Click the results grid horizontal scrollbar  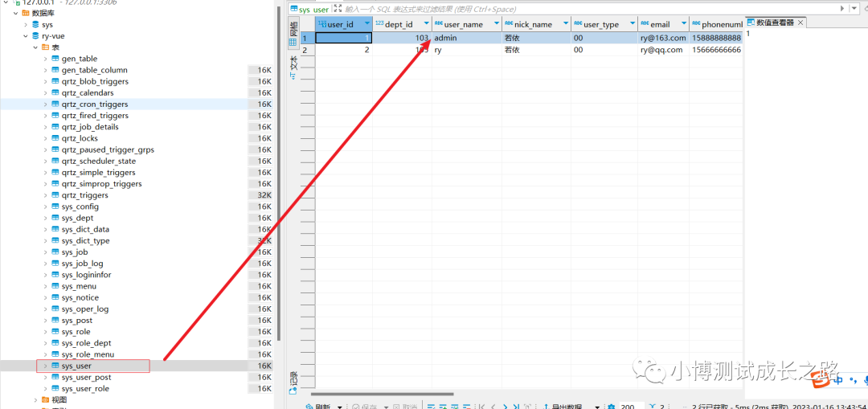point(382,394)
